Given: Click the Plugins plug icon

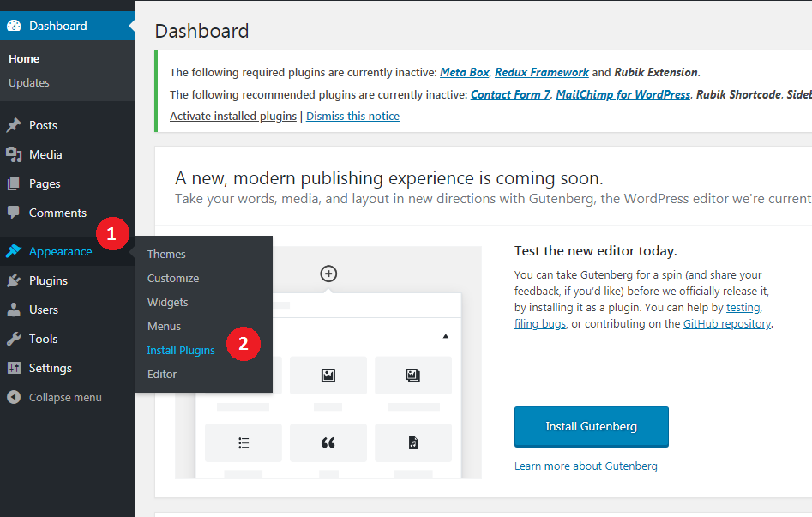Looking at the screenshot, I should [x=14, y=280].
